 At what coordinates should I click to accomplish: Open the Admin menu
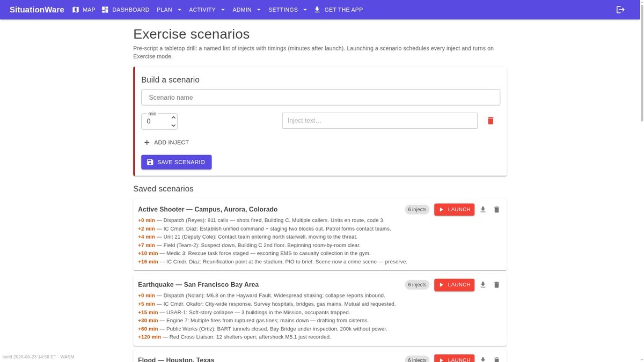tap(247, 10)
